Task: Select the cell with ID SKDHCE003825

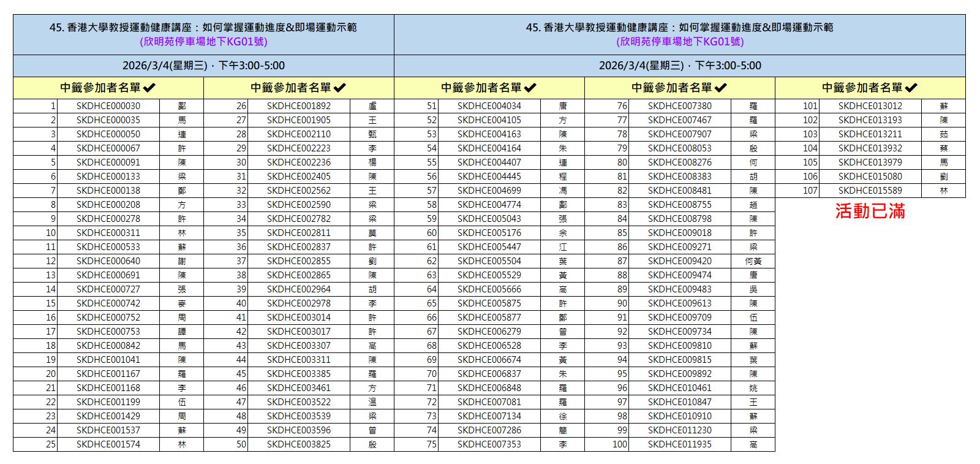Action: [299, 444]
